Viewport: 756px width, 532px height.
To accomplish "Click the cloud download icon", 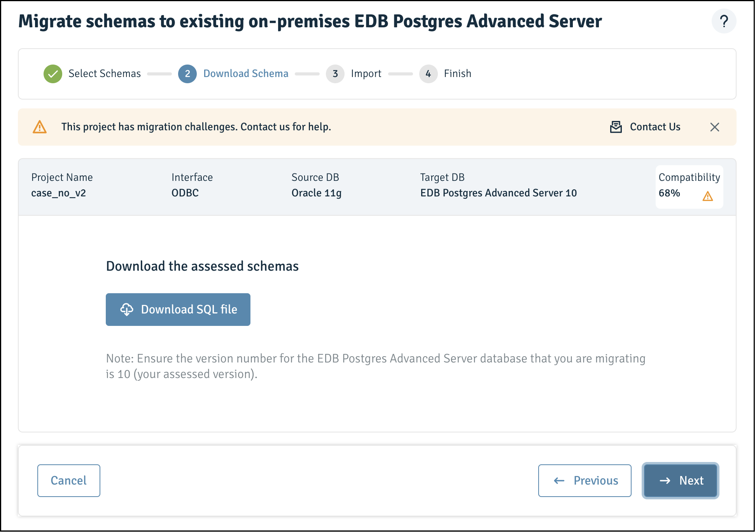I will (x=127, y=310).
